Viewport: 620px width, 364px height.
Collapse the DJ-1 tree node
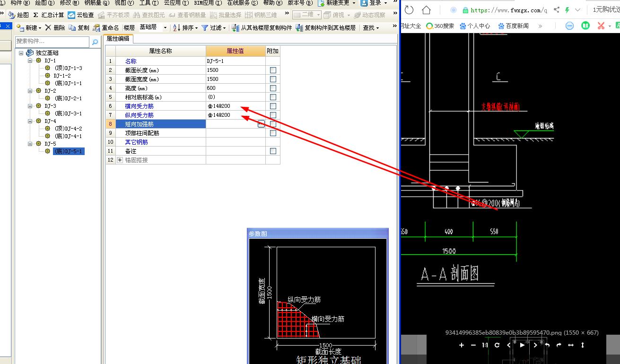pos(30,61)
